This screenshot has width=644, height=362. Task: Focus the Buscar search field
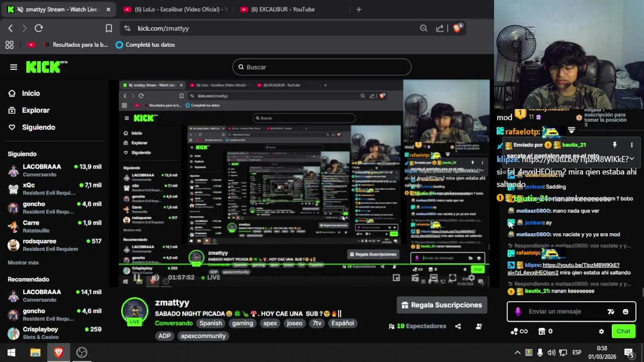pos(322,67)
